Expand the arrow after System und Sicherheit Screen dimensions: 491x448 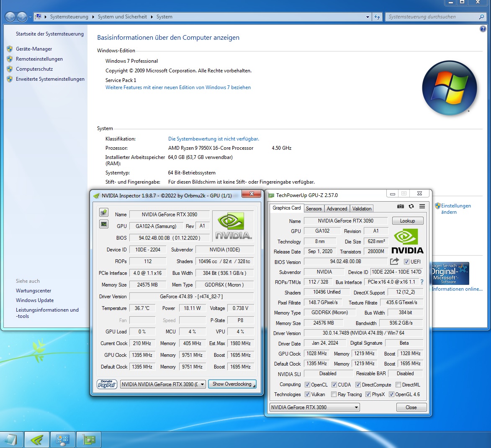tap(152, 17)
